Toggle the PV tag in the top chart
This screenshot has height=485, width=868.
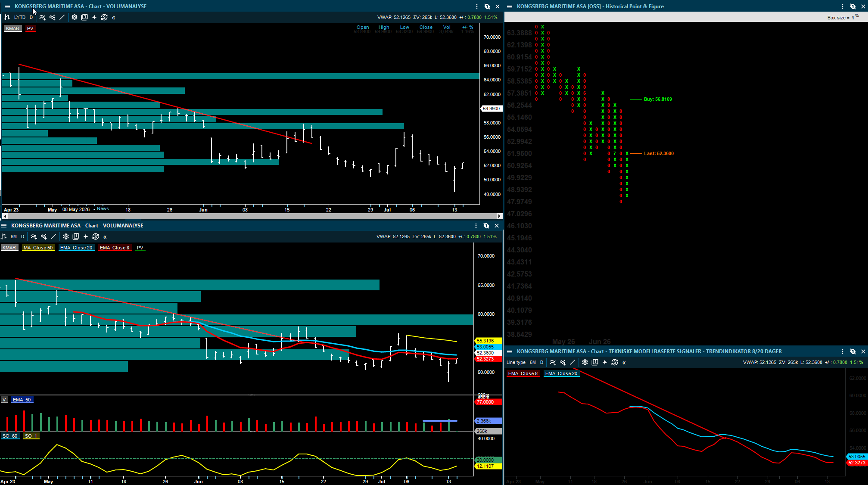tap(30, 28)
